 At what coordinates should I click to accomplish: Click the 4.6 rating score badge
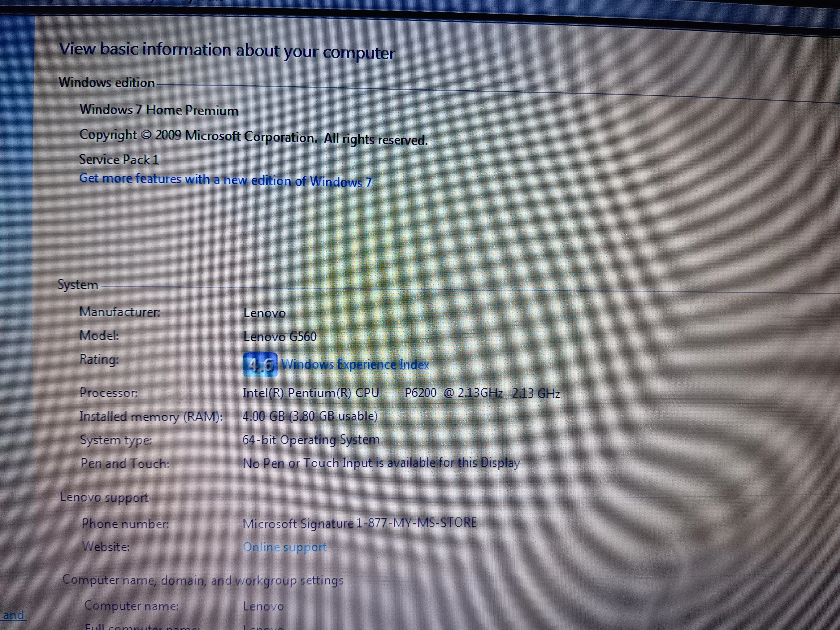pos(260,365)
